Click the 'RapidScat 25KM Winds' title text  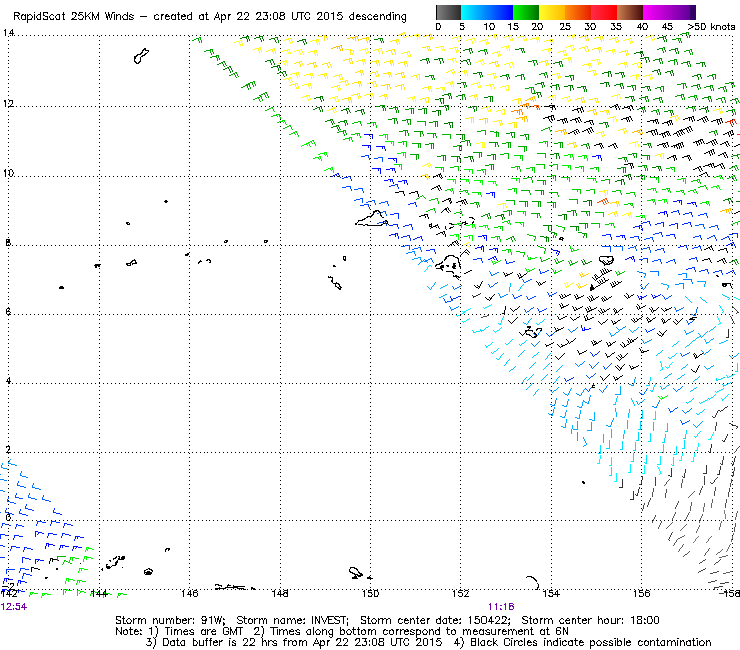pos(74,17)
